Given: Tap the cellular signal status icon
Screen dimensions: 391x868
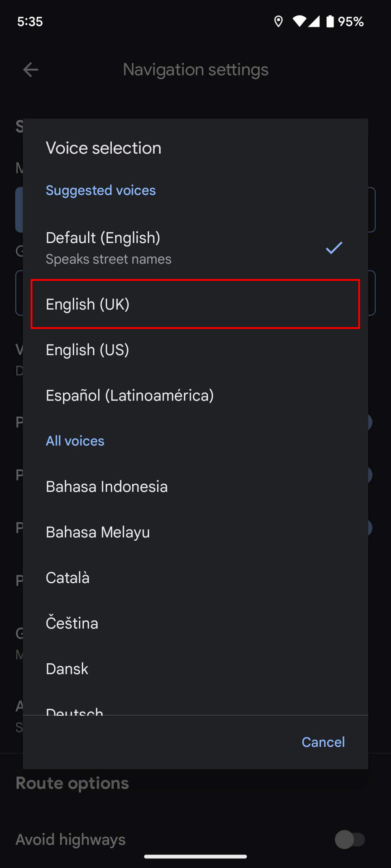Looking at the screenshot, I should point(314,21).
